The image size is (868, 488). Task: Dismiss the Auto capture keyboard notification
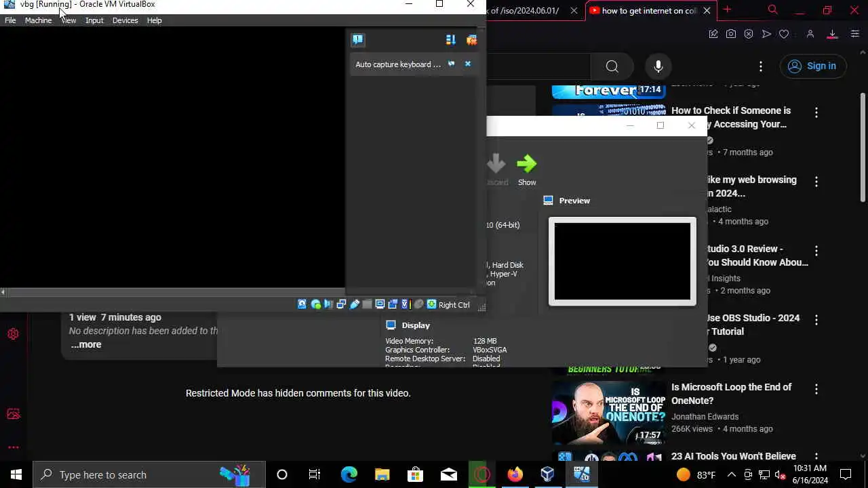tap(467, 64)
